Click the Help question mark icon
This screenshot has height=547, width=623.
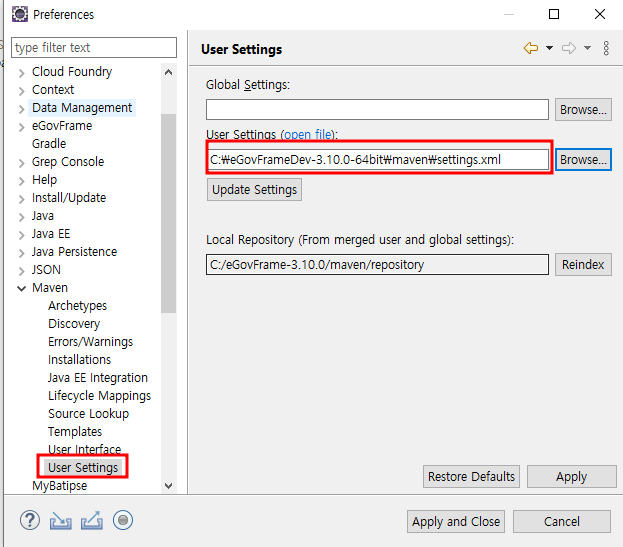click(x=30, y=520)
